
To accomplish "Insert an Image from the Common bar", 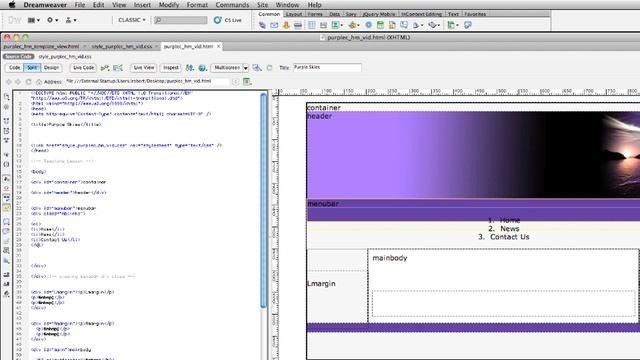I will point(337,25).
